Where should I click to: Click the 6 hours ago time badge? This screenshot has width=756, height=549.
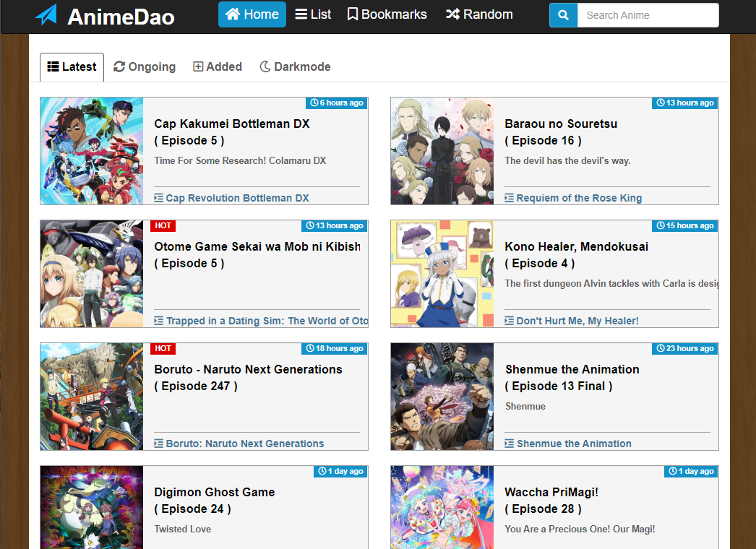[337, 103]
